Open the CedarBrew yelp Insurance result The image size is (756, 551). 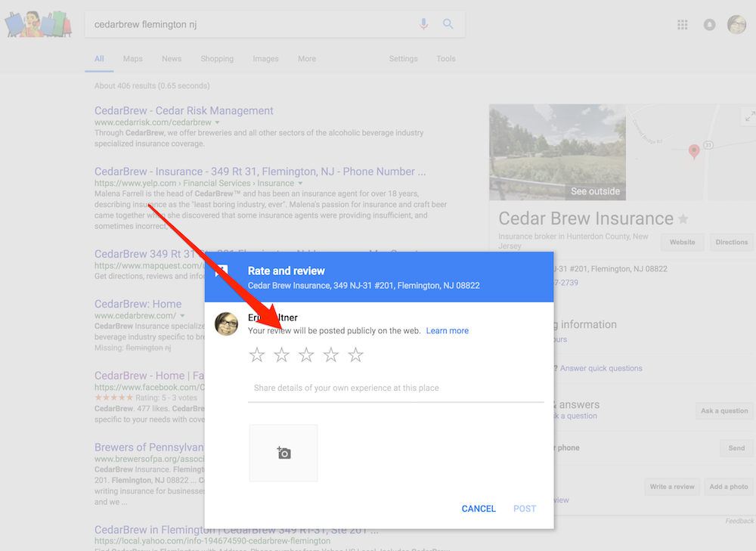pyautogui.click(x=260, y=172)
